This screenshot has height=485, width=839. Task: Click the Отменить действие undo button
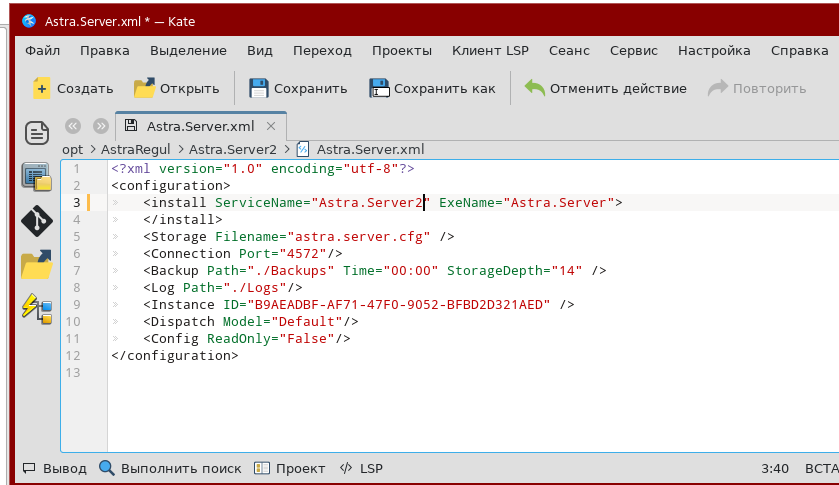coord(606,88)
